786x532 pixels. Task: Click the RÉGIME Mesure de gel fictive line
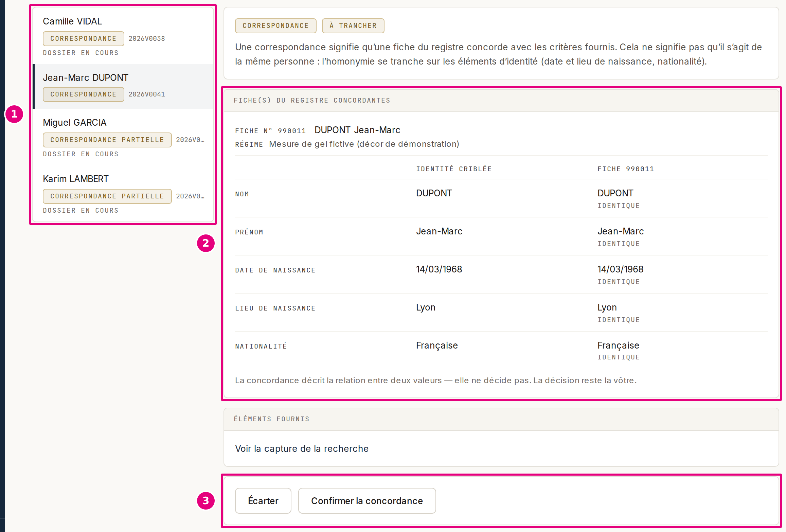click(x=347, y=144)
